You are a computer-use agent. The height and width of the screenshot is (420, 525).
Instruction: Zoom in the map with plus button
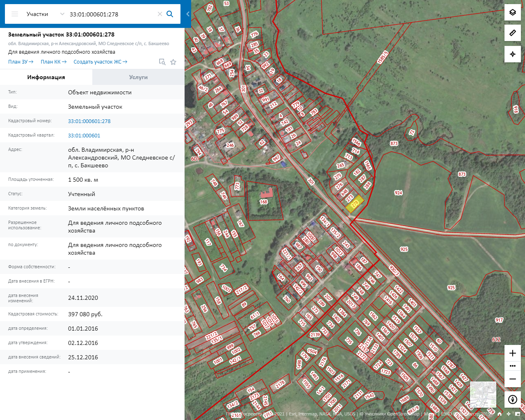[x=512, y=353]
